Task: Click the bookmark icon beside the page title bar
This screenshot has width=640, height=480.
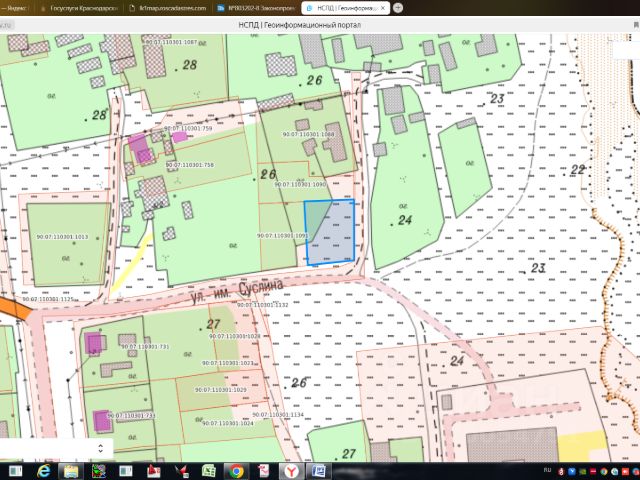Action: click(636, 25)
